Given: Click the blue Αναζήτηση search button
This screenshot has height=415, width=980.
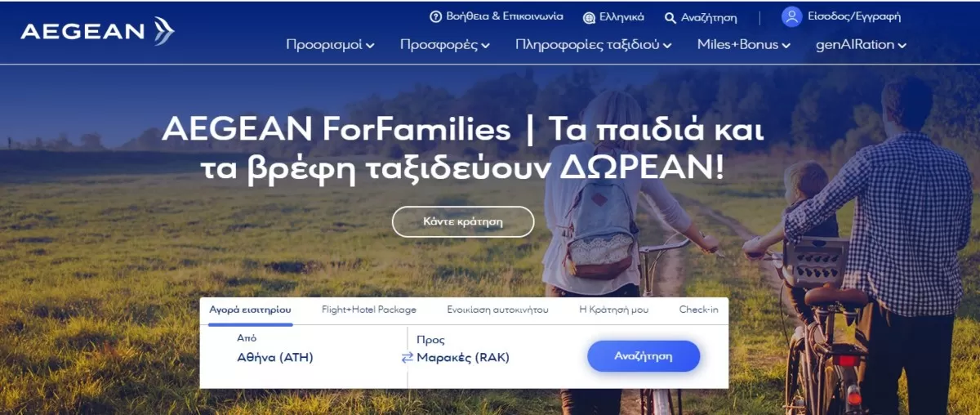Looking at the screenshot, I should (644, 356).
